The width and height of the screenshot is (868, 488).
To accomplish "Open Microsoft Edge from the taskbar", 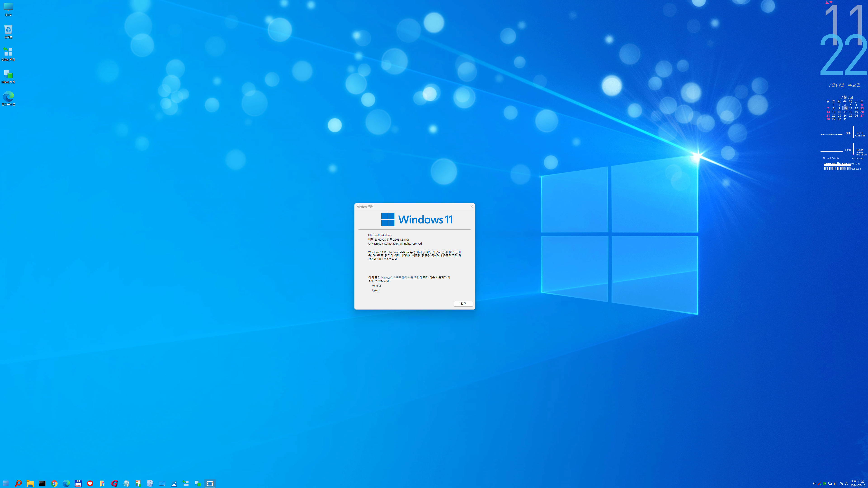I will point(66,483).
